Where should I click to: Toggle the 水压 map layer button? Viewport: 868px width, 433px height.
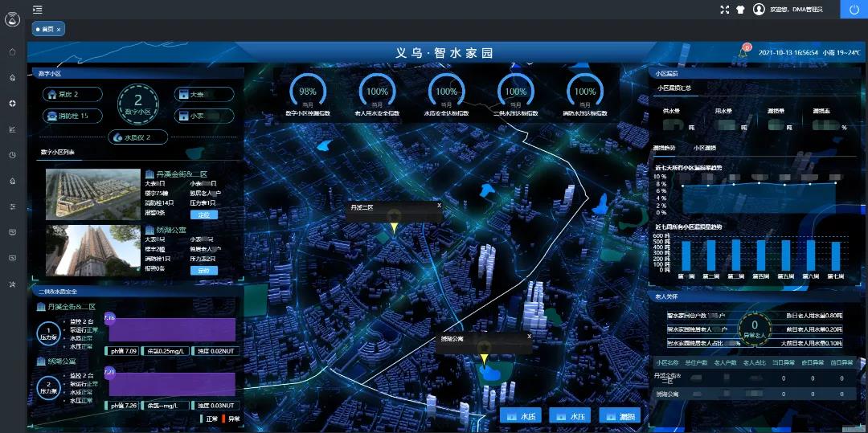[x=570, y=415]
